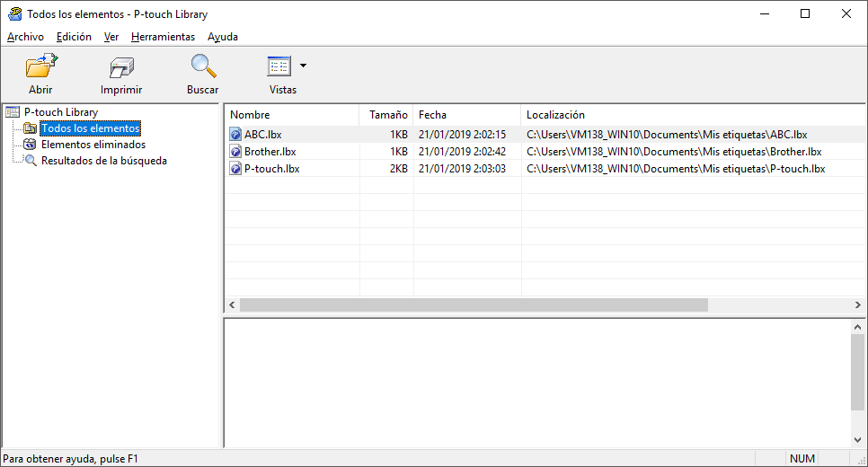The image size is (868, 467).
Task: Sort by Fecha column header
Action: click(467, 115)
